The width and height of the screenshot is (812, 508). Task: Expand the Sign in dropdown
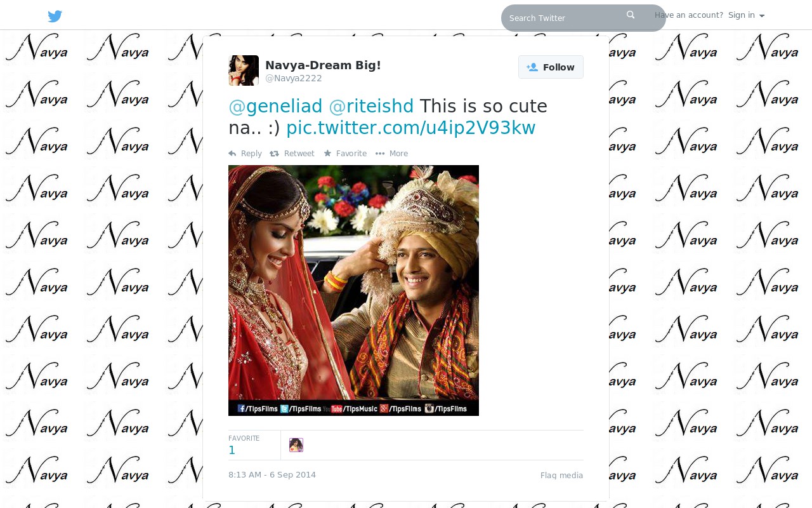click(x=746, y=15)
